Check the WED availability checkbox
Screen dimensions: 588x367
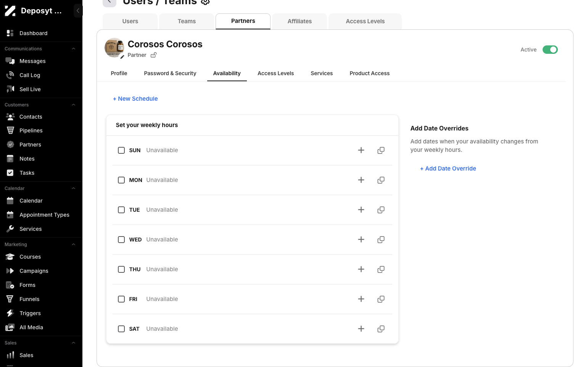[x=121, y=240]
